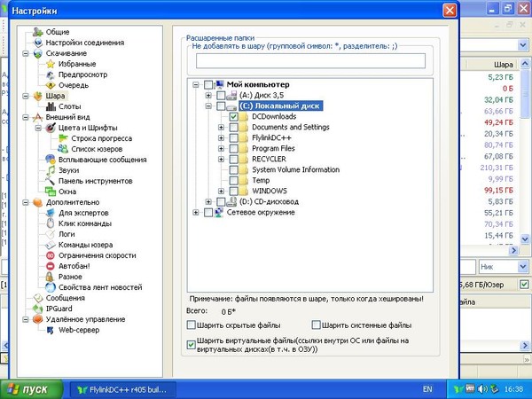
Task: Check the Temp folder checkbox
Action: [x=233, y=181]
